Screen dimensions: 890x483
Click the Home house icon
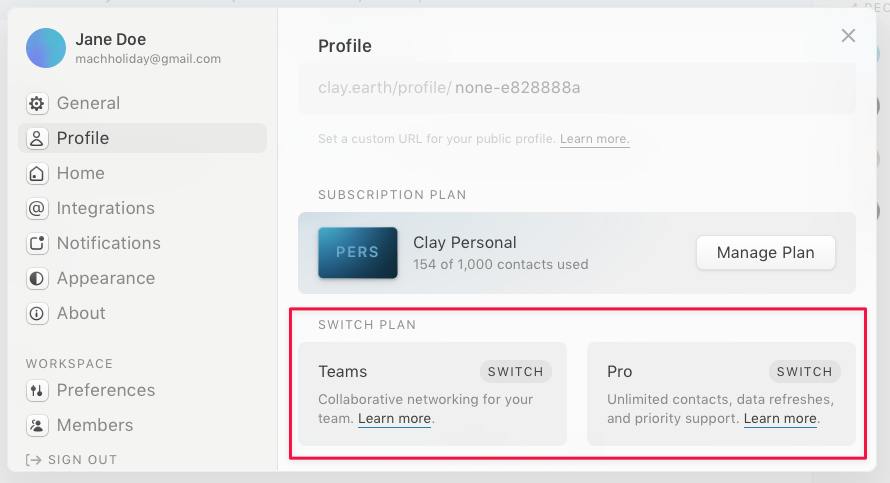coord(37,174)
